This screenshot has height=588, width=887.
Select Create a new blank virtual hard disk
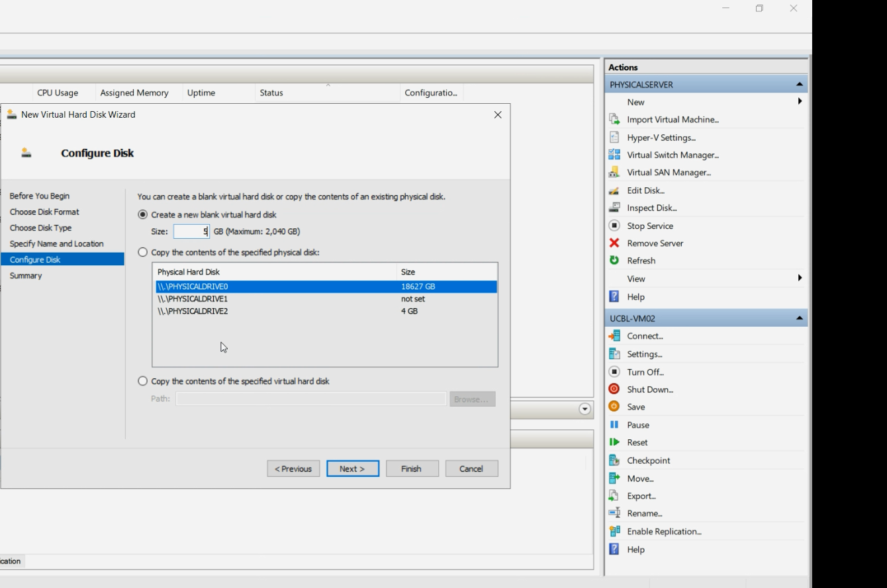tap(142, 214)
